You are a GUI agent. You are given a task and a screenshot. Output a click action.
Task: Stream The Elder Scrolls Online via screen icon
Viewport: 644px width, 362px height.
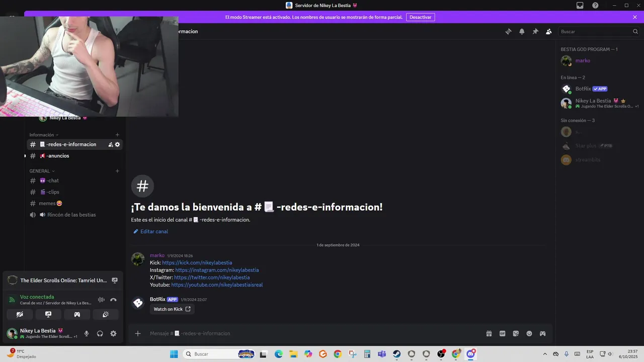click(x=114, y=280)
